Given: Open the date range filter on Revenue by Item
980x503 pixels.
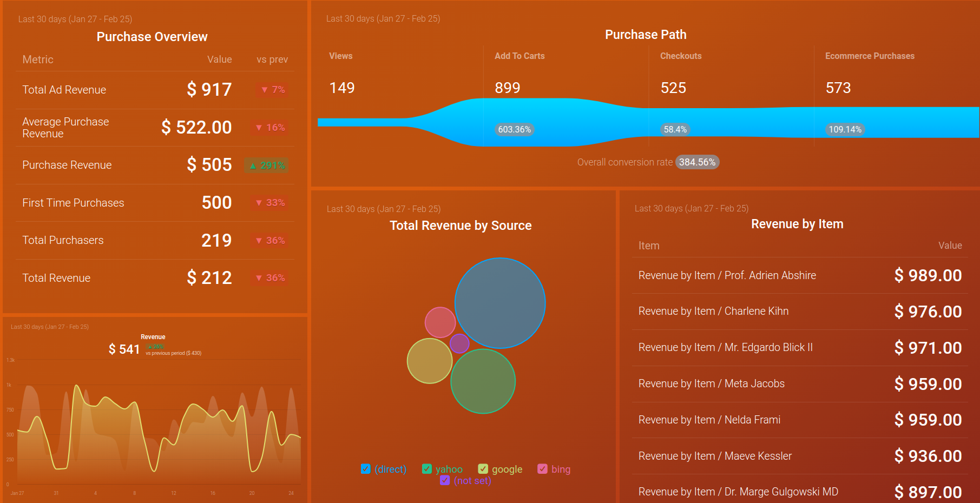Looking at the screenshot, I should pyautogui.click(x=692, y=208).
